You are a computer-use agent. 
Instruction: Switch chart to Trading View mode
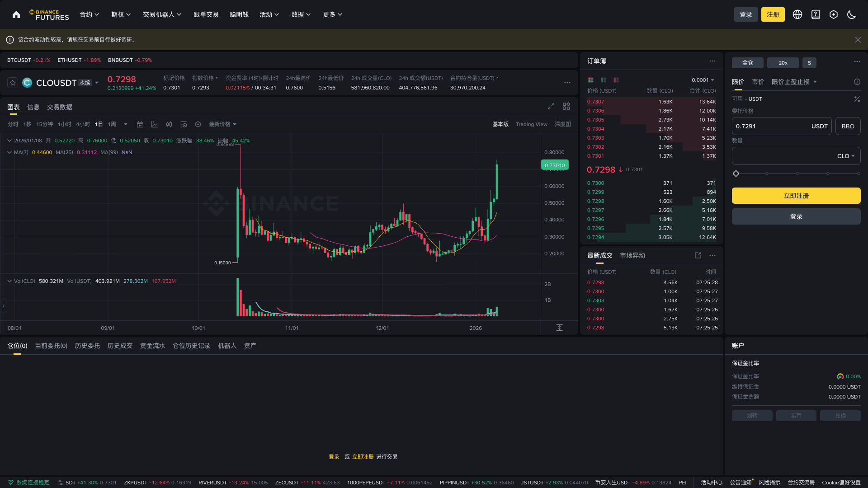pos(532,124)
